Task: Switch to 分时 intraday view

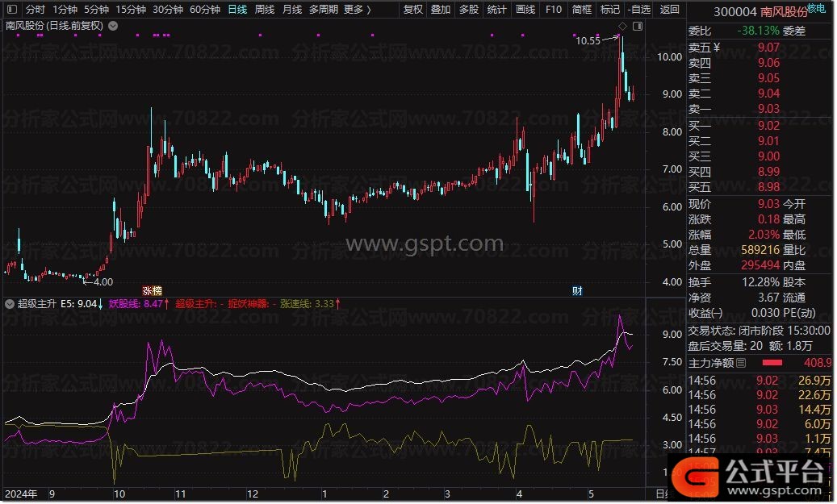Action: [36, 9]
